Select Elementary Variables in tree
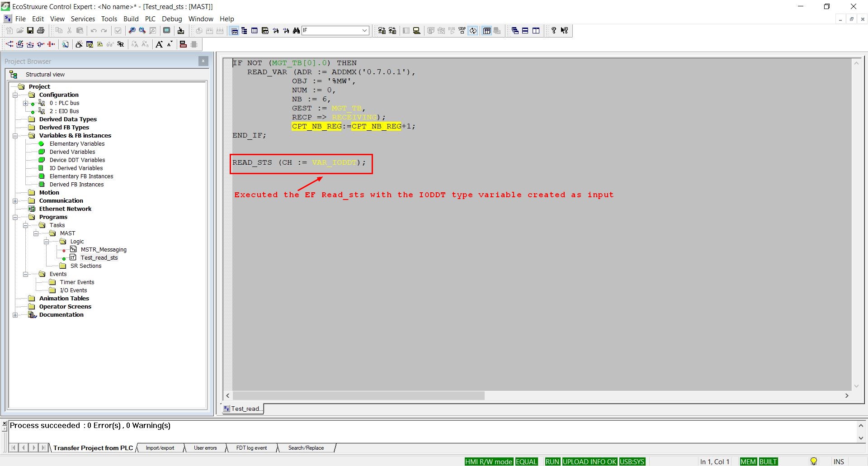Screen dimensions: 868x466 pyautogui.click(x=77, y=144)
